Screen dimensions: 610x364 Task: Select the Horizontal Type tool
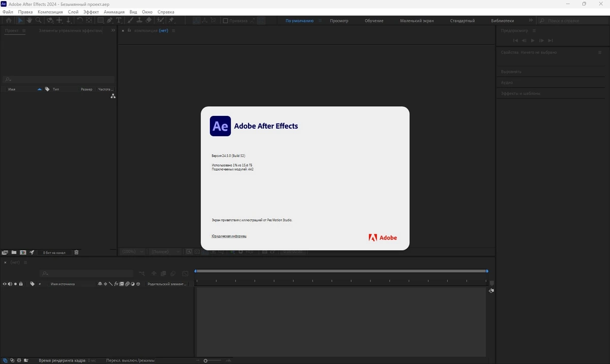[x=119, y=20]
